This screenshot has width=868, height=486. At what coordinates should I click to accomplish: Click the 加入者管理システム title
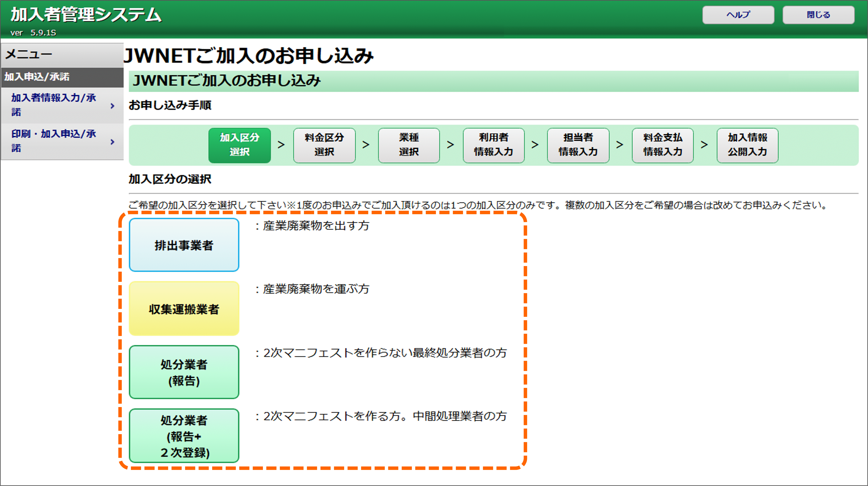click(86, 15)
